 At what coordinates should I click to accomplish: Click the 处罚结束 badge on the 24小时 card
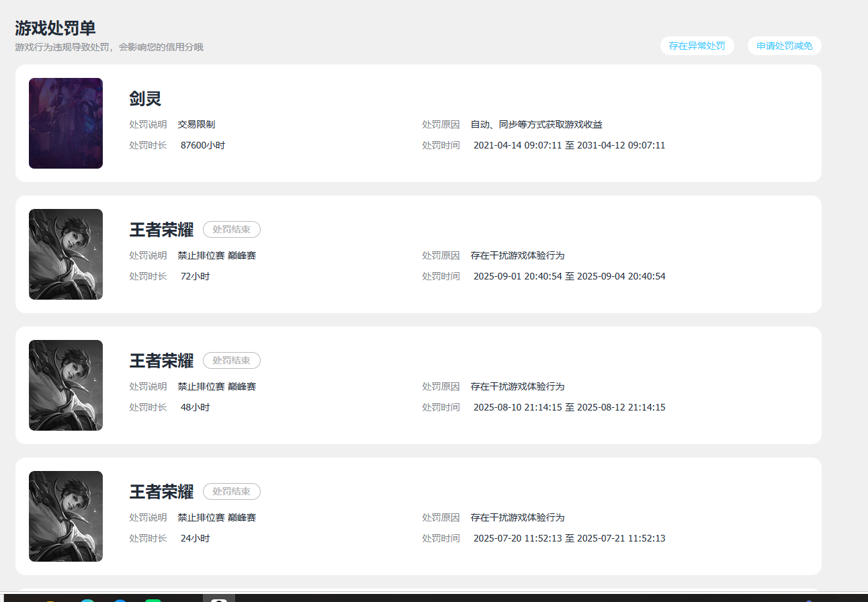[x=232, y=492]
